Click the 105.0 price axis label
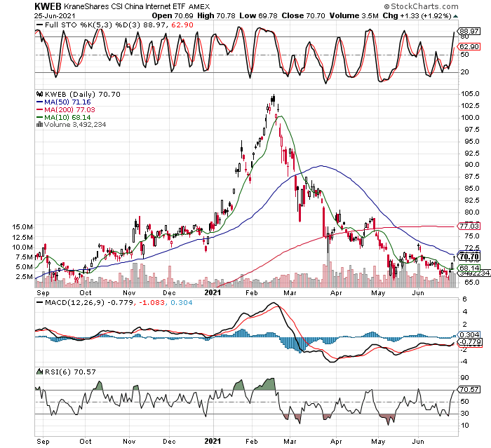This screenshot has height=448, width=491. tap(470, 94)
